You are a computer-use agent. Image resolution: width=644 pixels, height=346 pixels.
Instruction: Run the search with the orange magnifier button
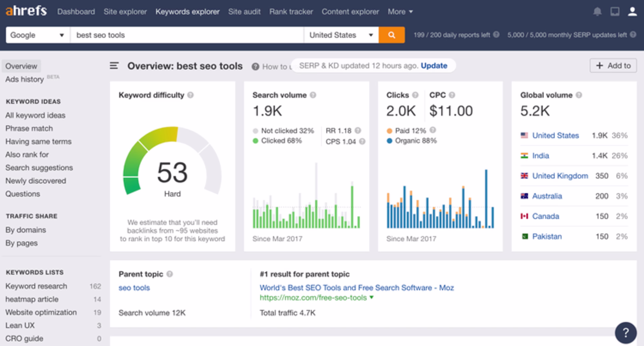391,35
